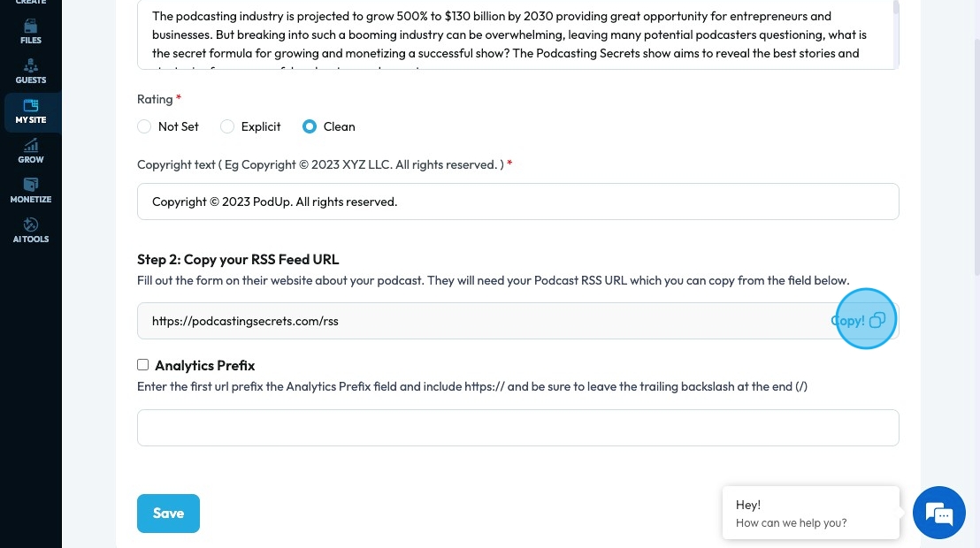
Task: Click the Copyright text input field
Action: 517,202
